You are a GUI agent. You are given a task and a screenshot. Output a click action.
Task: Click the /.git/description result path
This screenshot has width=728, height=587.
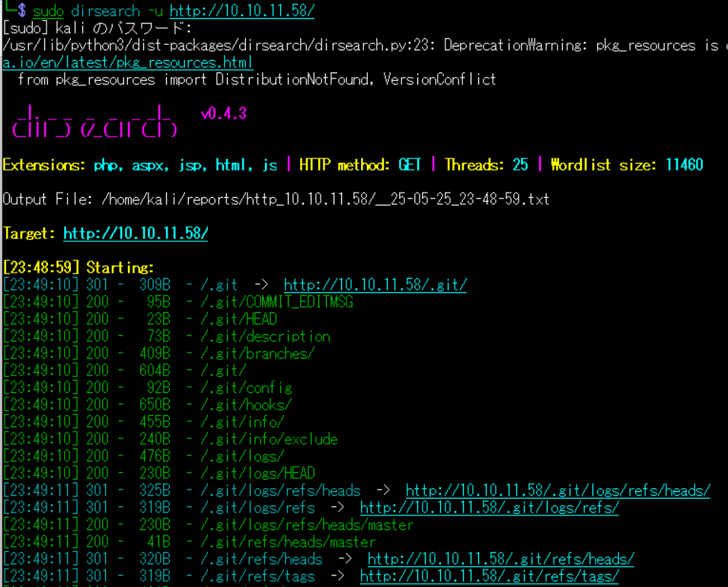(265, 337)
